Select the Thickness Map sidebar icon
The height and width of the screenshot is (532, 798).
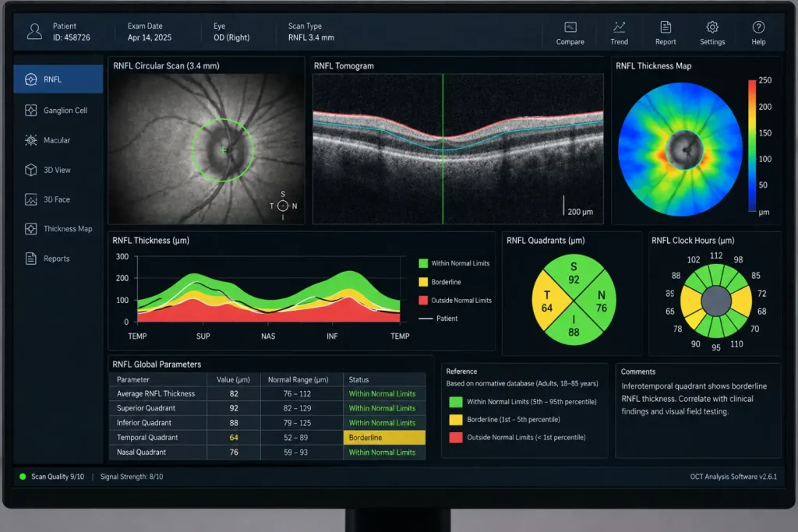[31, 229]
